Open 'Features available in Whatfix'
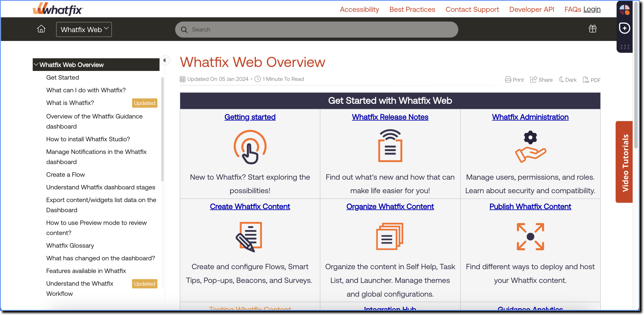The image size is (644, 315). tap(86, 271)
